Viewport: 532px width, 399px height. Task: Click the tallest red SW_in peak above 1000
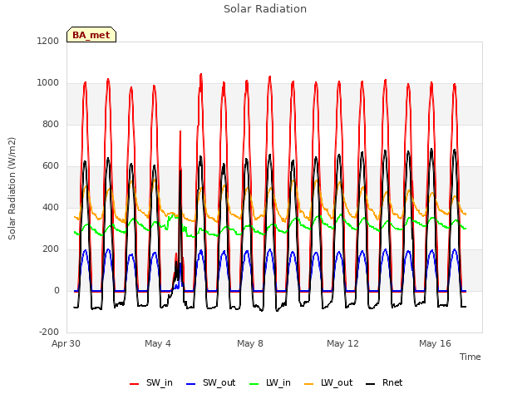pyautogui.click(x=201, y=74)
